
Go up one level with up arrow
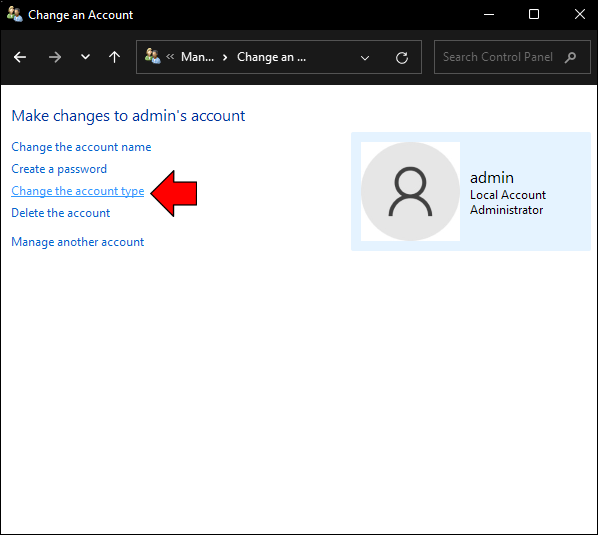[114, 57]
